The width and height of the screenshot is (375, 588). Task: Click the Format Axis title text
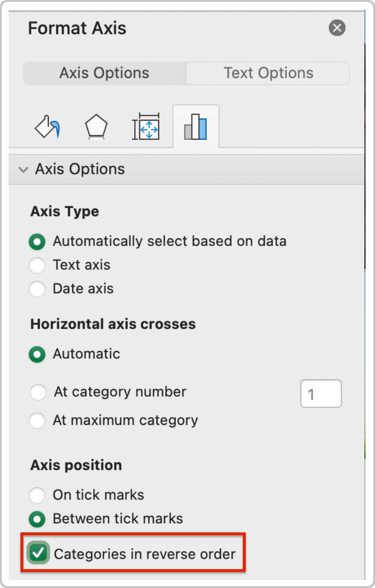pos(77,28)
